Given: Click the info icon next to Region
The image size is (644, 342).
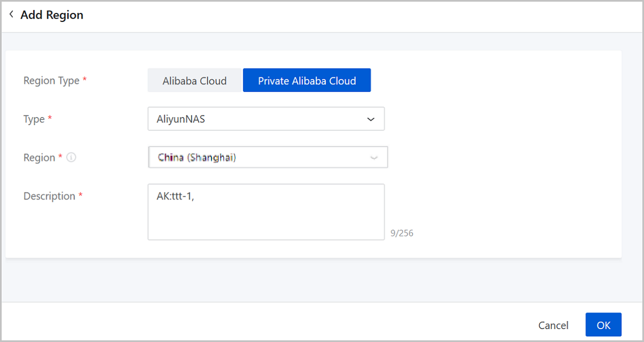Looking at the screenshot, I should pyautogui.click(x=71, y=158).
